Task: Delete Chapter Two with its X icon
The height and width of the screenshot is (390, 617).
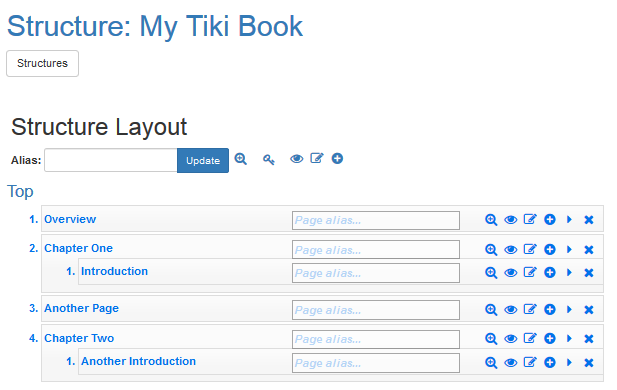Action: point(589,338)
